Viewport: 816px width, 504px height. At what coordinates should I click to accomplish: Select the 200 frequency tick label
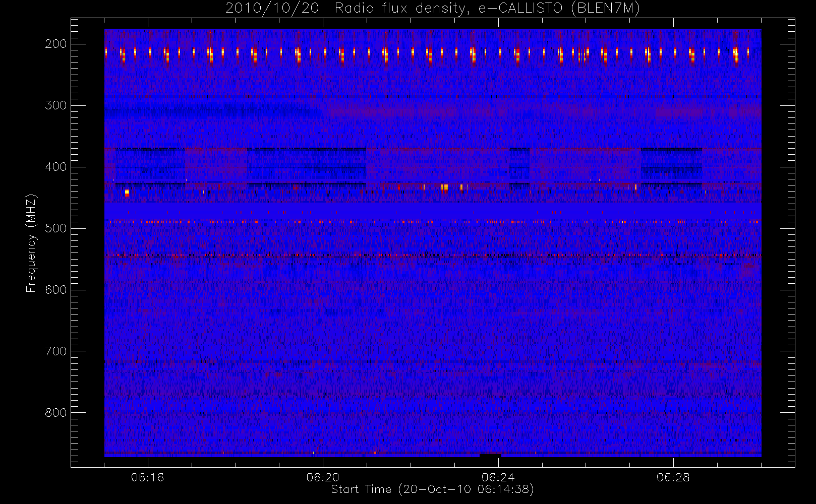point(56,44)
